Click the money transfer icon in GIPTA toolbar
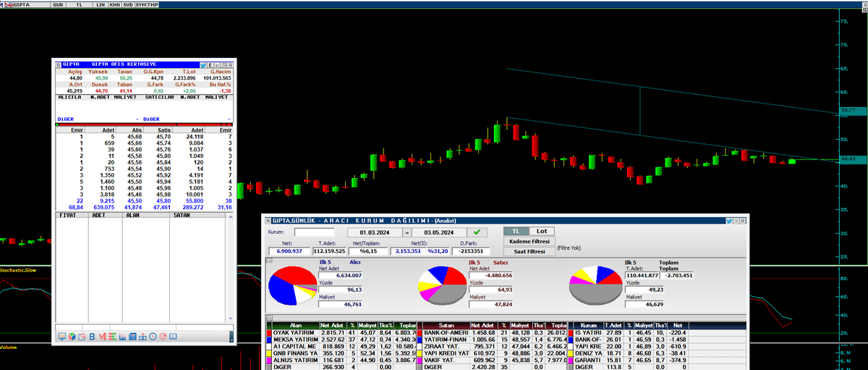Viewport: 868px width, 370px height. coord(142,337)
